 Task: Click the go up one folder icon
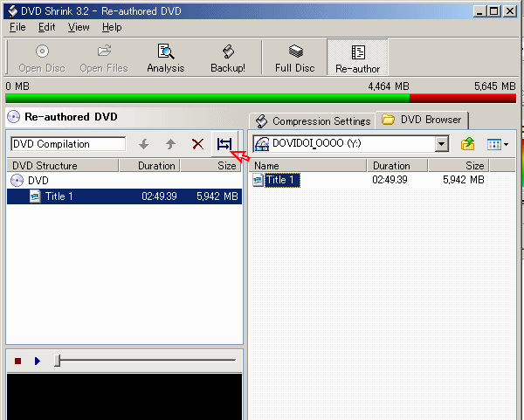pyautogui.click(x=468, y=144)
